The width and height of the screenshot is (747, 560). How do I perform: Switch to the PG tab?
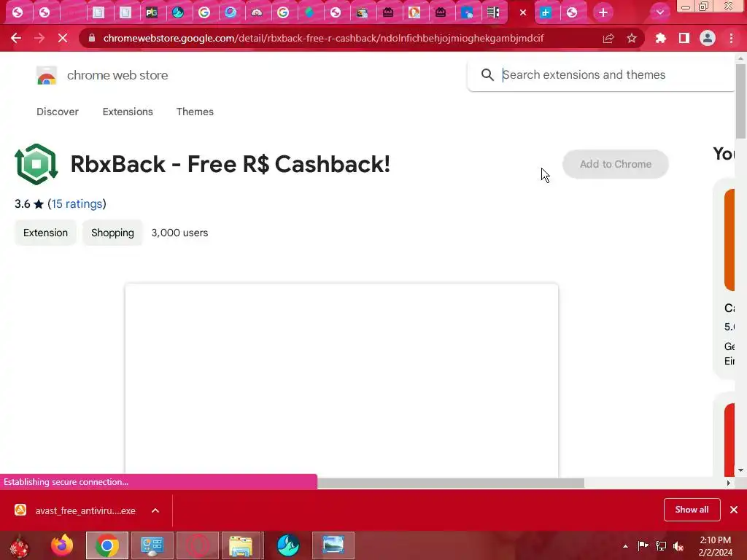point(152,12)
